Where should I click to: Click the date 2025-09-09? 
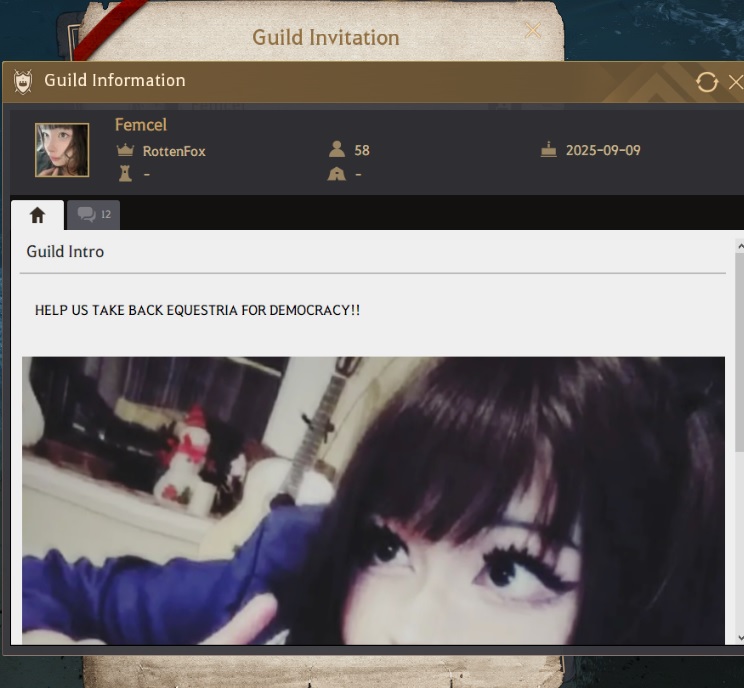603,150
